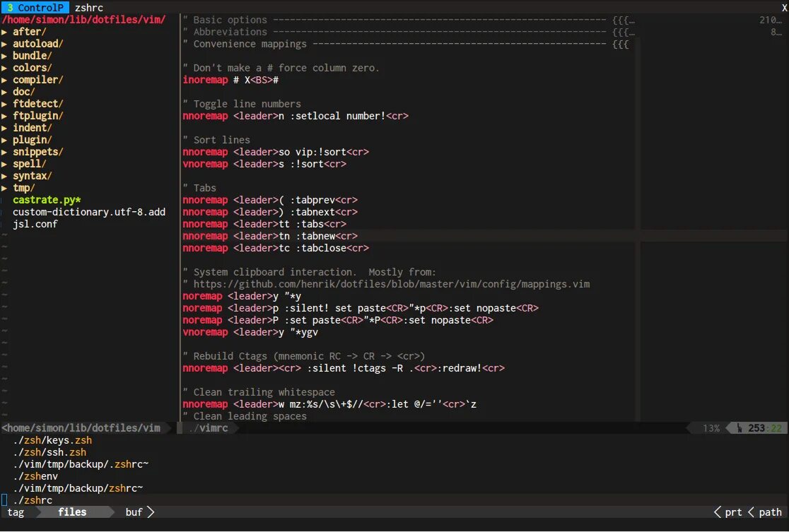
Task: Select ./zshenv match result
Action: click(36, 476)
